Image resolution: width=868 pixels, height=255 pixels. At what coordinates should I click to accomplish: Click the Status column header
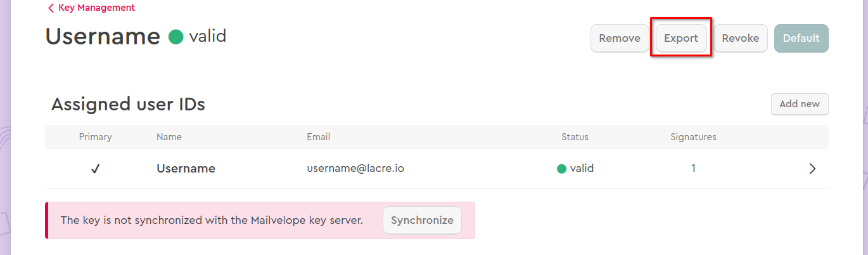pos(575,137)
